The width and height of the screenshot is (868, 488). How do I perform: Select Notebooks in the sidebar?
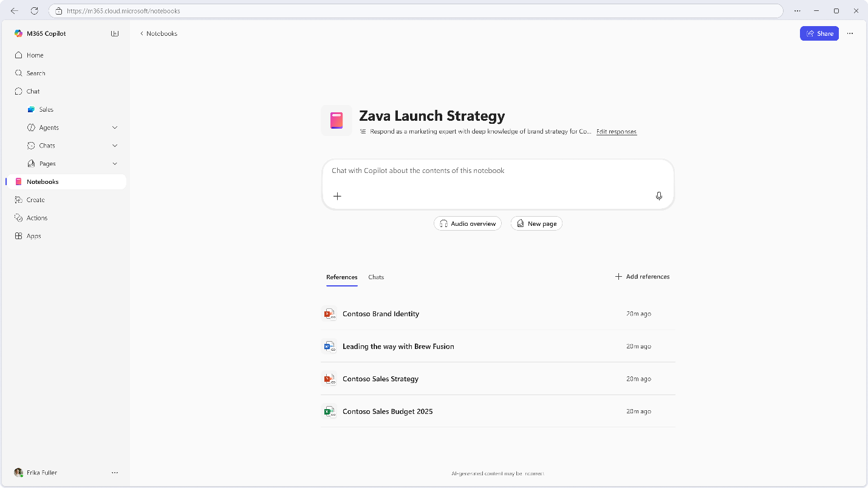(x=67, y=182)
